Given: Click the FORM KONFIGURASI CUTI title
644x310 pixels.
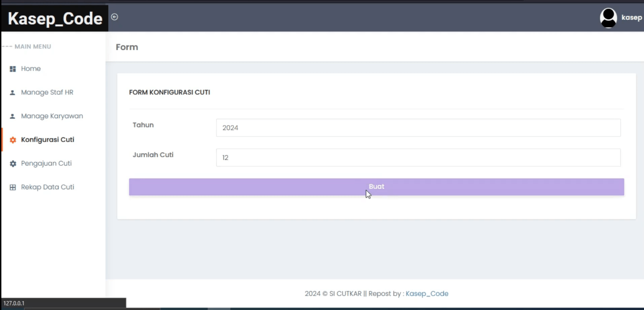Looking at the screenshot, I should [x=170, y=92].
